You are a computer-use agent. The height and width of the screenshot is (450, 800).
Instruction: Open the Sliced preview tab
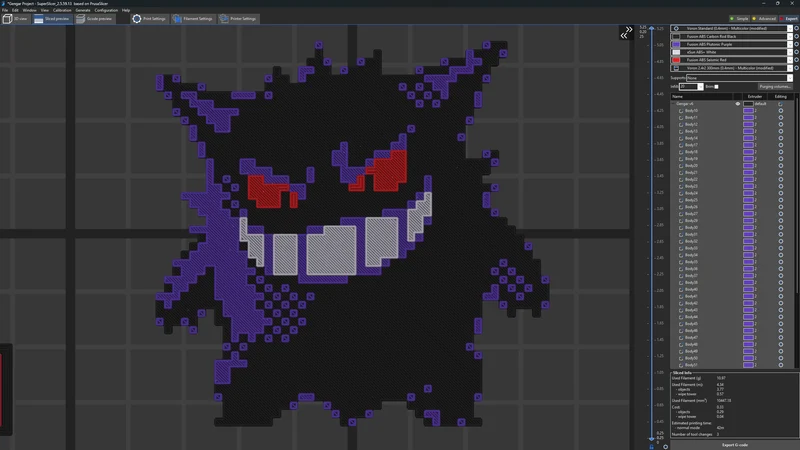coord(51,19)
